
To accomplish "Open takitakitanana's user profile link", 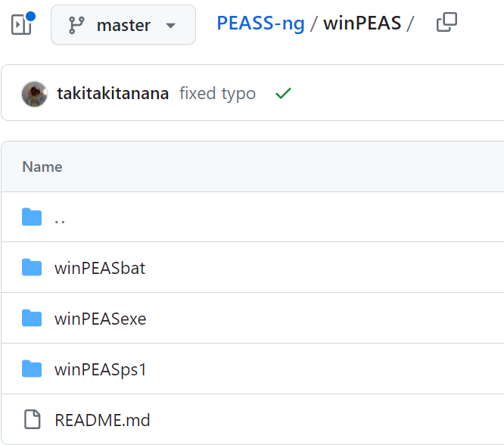I will click(x=113, y=94).
